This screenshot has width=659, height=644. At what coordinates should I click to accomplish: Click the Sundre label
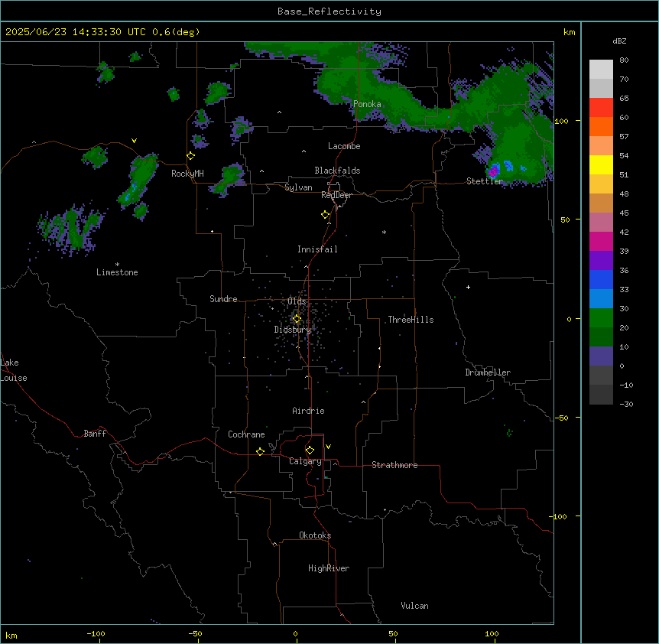pyautogui.click(x=223, y=299)
